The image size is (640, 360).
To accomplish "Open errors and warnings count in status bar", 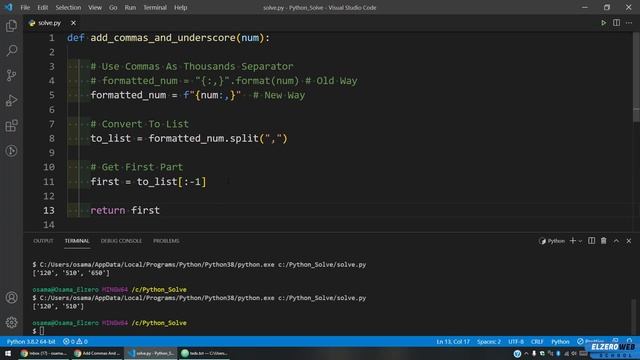I will pos(75,342).
